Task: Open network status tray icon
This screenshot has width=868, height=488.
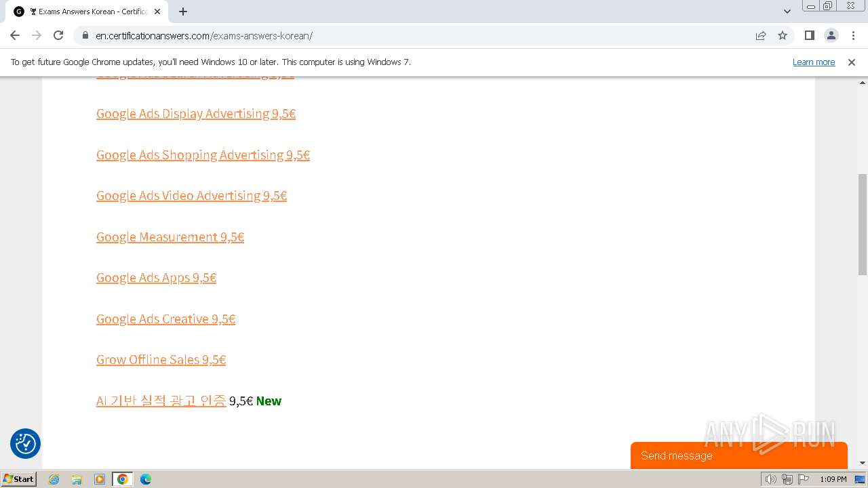Action: tap(787, 479)
